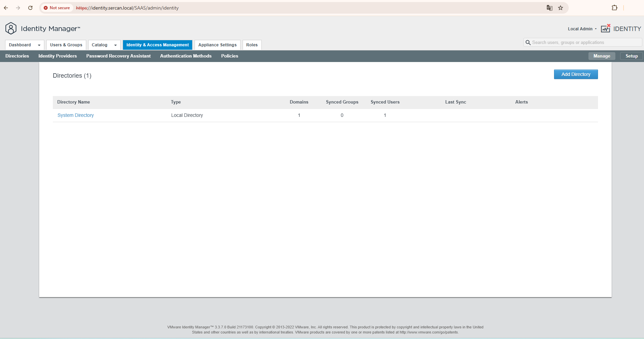Select Authentication Methods in the sub-navigation
The image size is (644, 339).
(186, 56)
